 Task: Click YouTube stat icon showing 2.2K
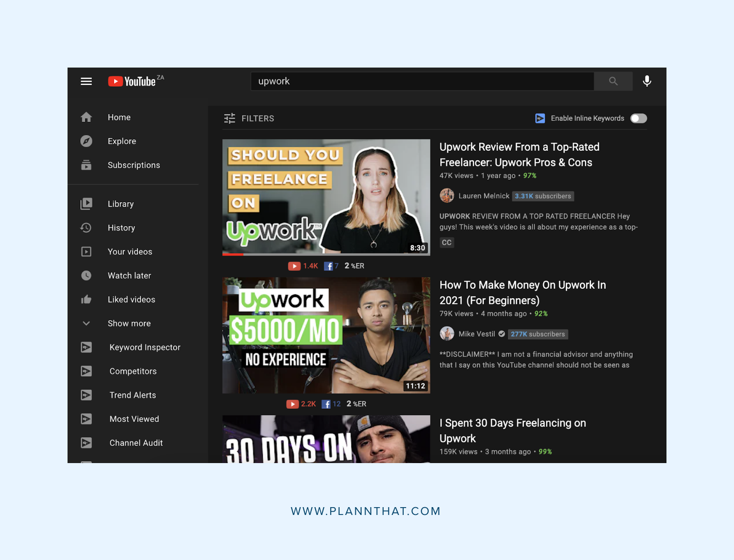point(293,404)
